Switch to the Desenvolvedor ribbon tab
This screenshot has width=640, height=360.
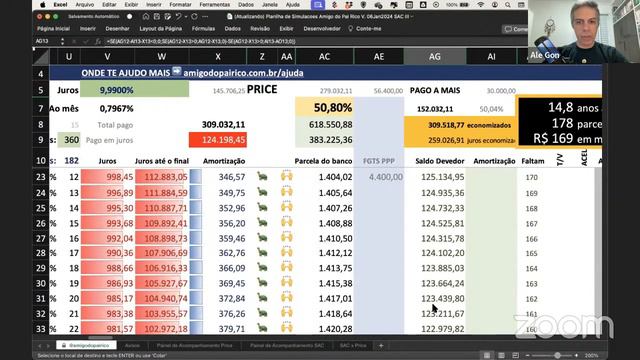coord(322,29)
